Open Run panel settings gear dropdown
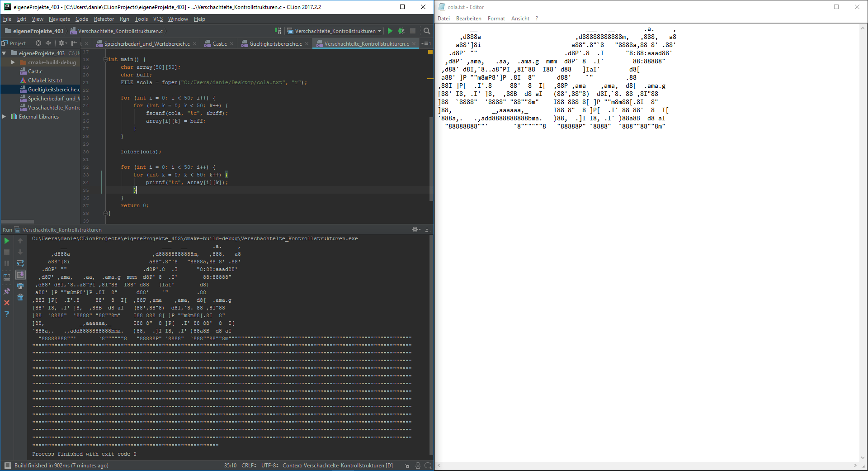The height and width of the screenshot is (471, 868). click(416, 230)
